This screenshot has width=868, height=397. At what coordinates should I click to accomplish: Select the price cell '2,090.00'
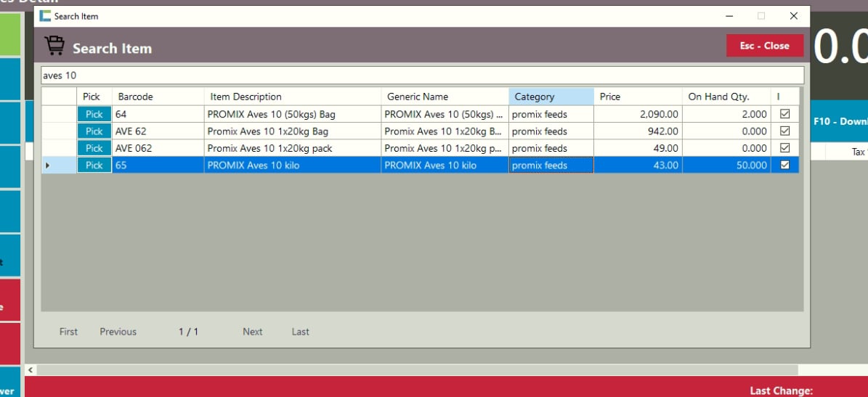(638, 114)
